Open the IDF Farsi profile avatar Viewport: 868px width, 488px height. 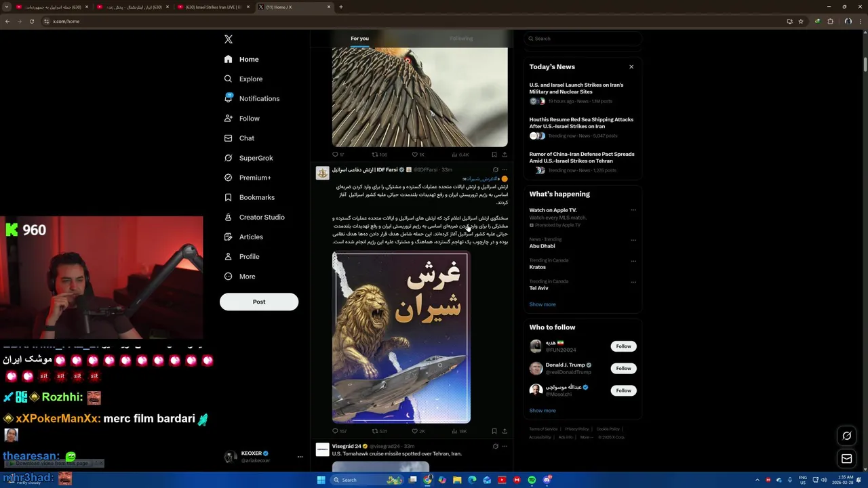pos(323,173)
